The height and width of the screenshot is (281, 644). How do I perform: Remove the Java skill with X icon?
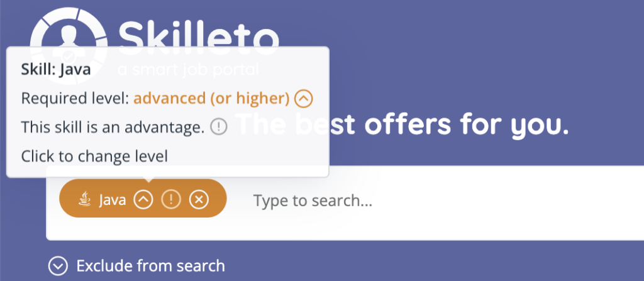199,200
